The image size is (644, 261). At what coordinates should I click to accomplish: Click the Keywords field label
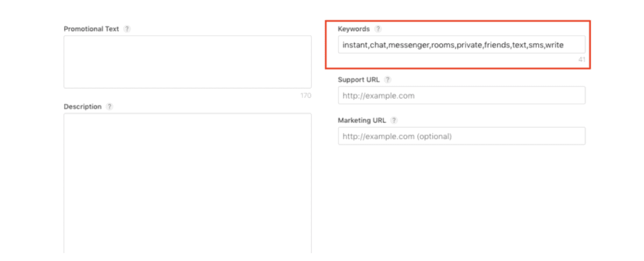(353, 28)
